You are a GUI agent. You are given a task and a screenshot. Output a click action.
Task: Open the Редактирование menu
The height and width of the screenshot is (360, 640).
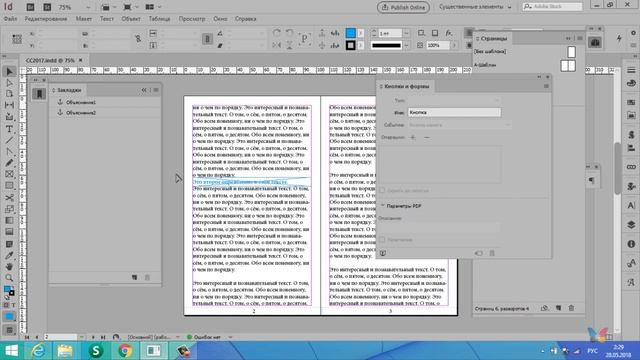[46, 19]
